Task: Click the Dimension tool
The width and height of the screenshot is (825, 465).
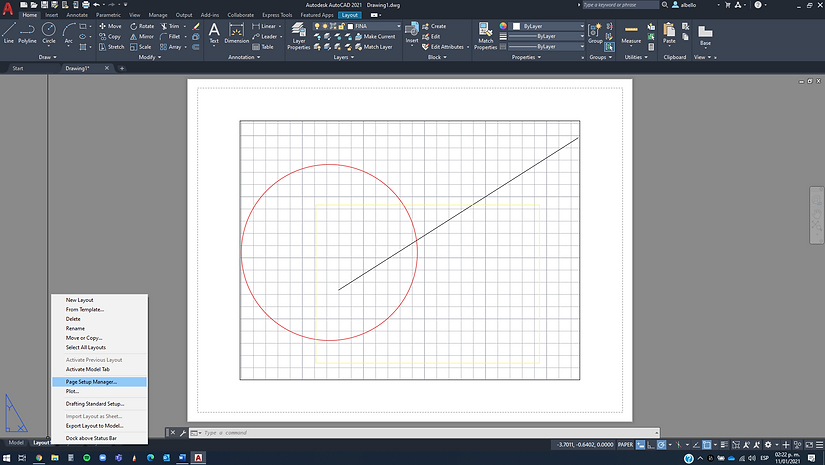Action: [236, 33]
